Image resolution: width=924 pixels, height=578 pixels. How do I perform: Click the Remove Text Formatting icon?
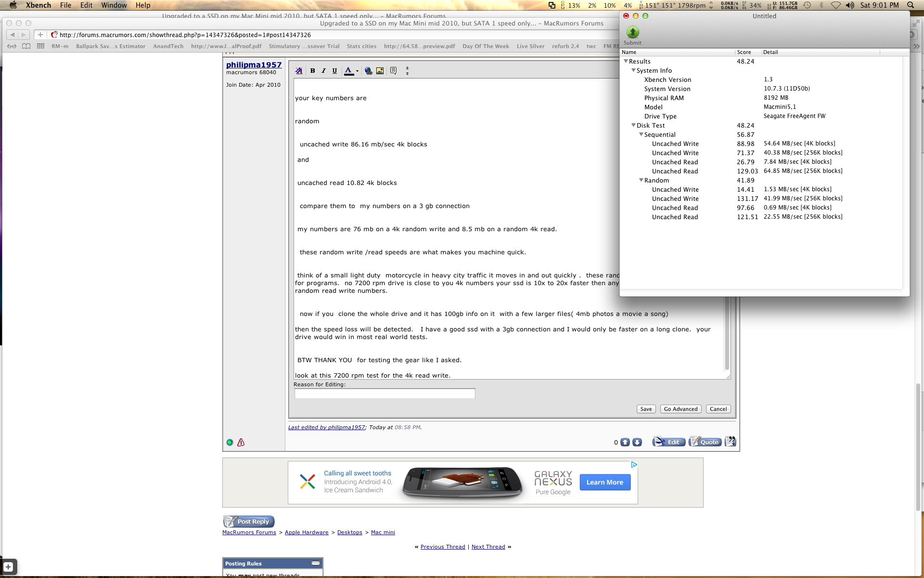click(299, 71)
